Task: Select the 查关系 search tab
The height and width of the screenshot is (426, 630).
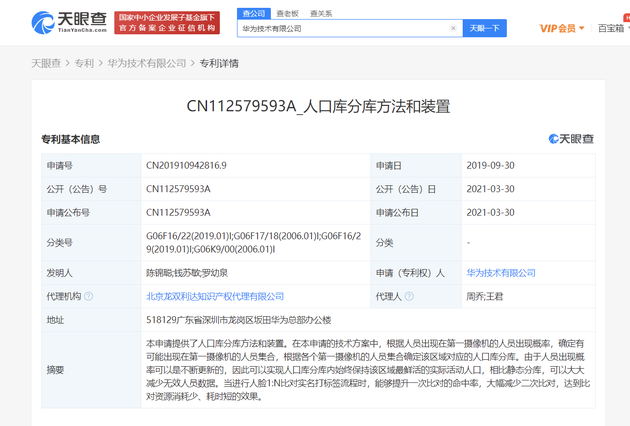Action: pos(321,14)
